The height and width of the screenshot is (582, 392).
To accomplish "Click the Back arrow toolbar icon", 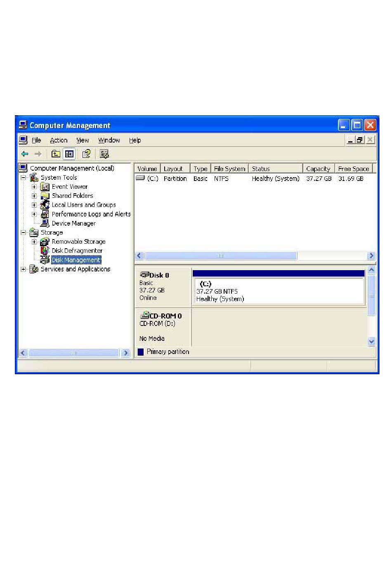I will pyautogui.click(x=25, y=154).
